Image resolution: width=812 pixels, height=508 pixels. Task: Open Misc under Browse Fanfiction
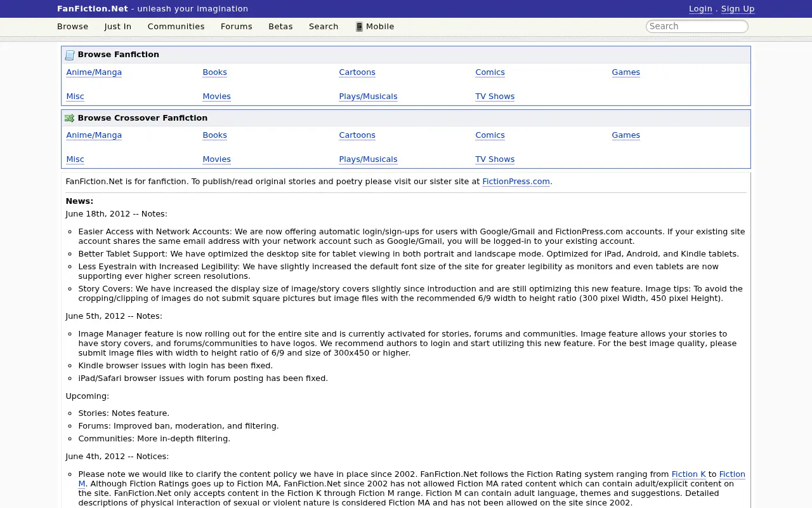coord(75,97)
